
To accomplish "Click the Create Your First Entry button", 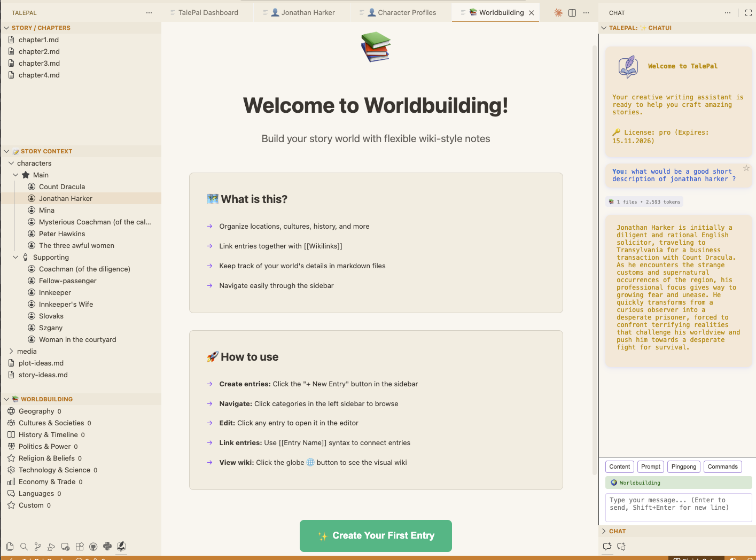I will (x=376, y=536).
